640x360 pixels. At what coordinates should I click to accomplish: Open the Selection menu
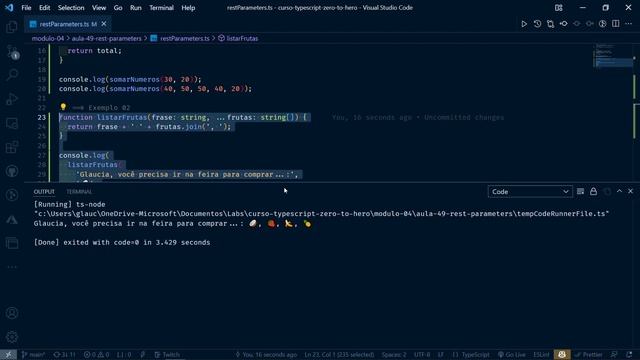pyautogui.click(x=71, y=8)
